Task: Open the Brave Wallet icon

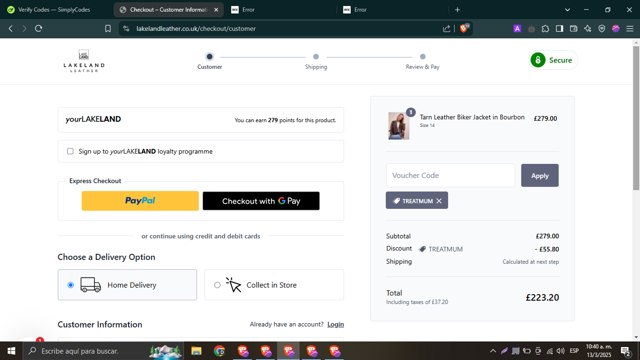Action: pyautogui.click(x=573, y=29)
